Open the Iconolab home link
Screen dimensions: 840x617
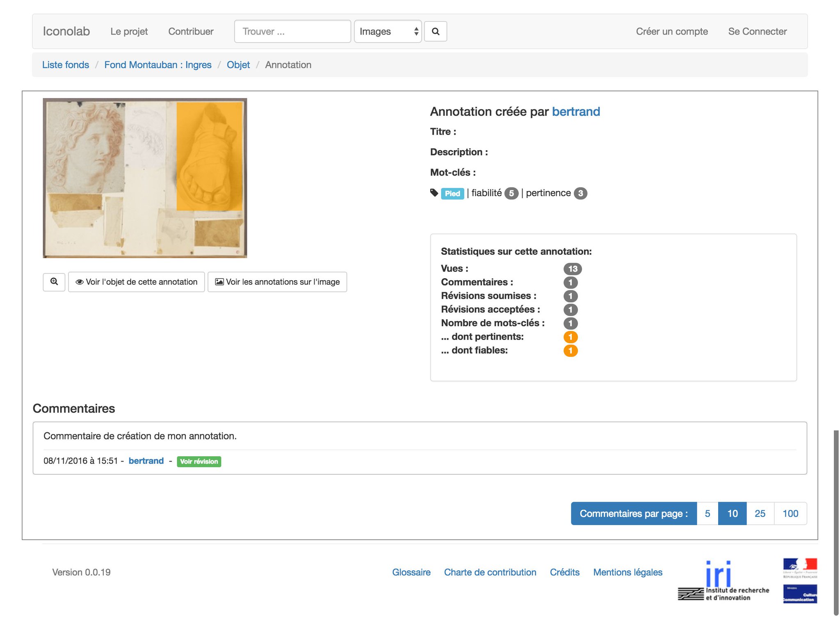click(x=66, y=31)
